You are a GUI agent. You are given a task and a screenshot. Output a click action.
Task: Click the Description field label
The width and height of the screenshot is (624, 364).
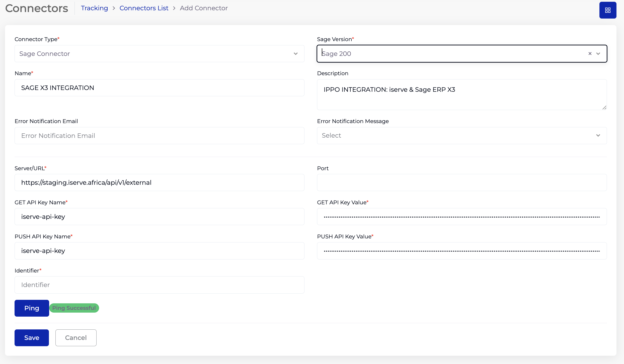pos(333,73)
